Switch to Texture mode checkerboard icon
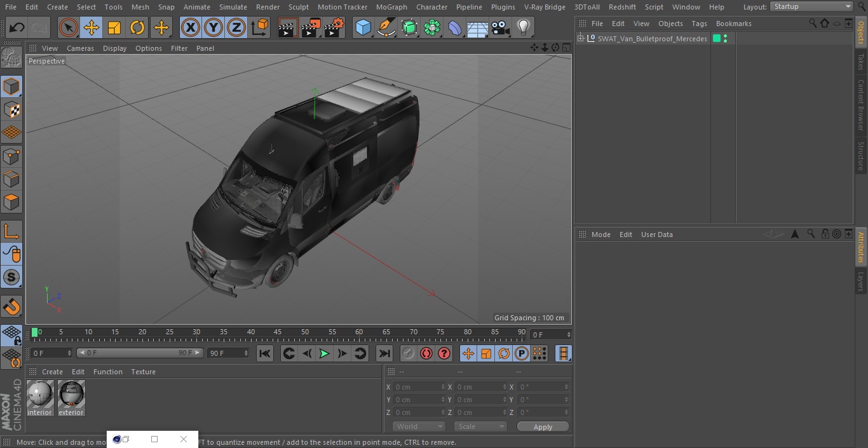The image size is (868, 448). (11, 110)
